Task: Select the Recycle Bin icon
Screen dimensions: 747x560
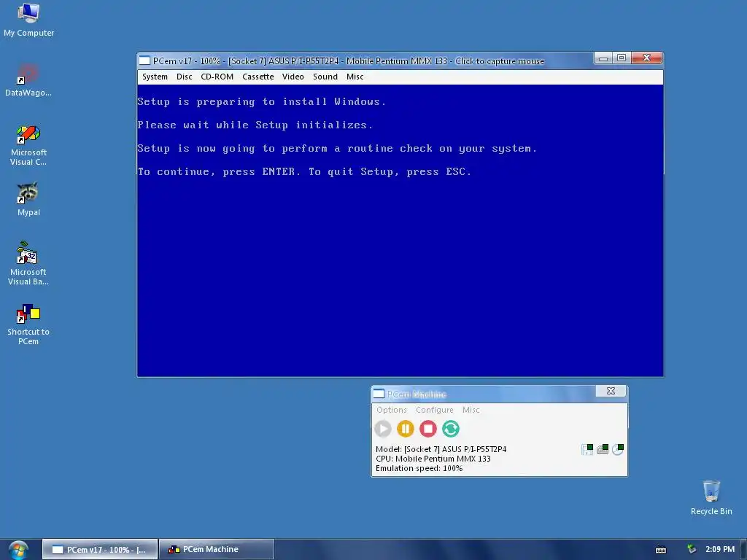Action: pos(711,497)
